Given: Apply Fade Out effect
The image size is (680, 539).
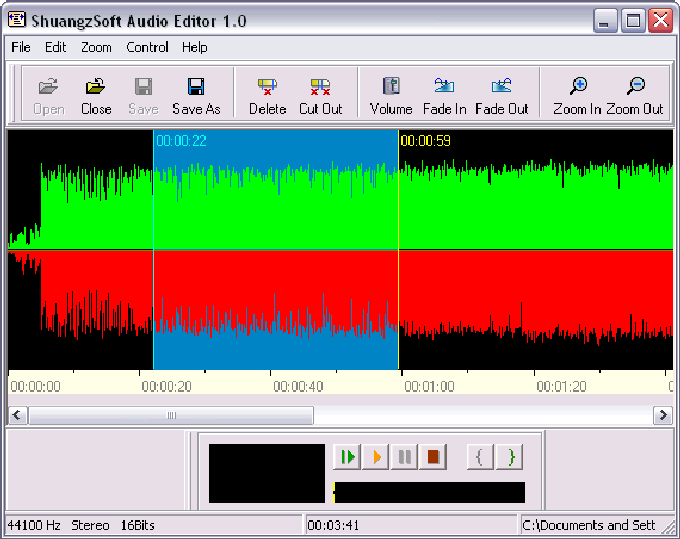Looking at the screenshot, I should [502, 96].
